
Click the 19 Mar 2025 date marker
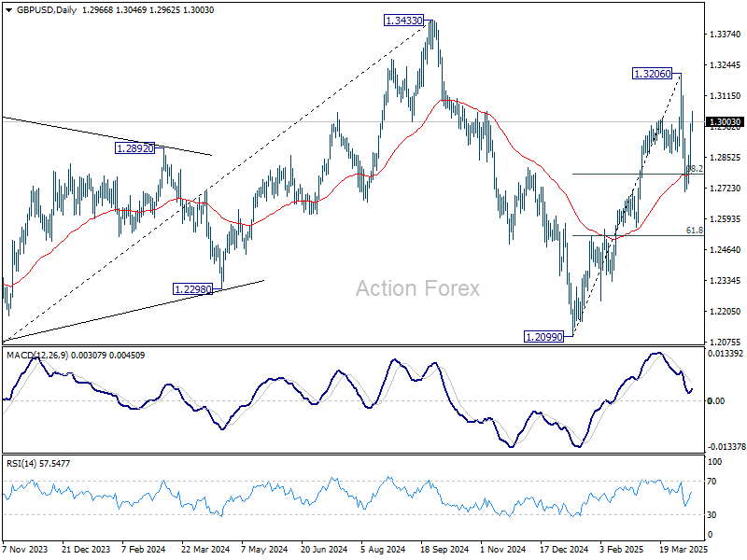[684, 550]
